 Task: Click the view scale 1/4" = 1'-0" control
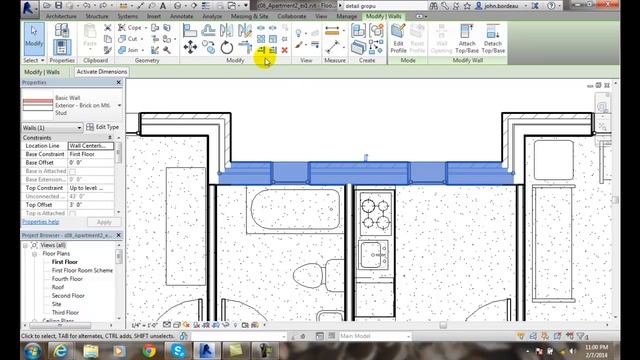pyautogui.click(x=144, y=325)
